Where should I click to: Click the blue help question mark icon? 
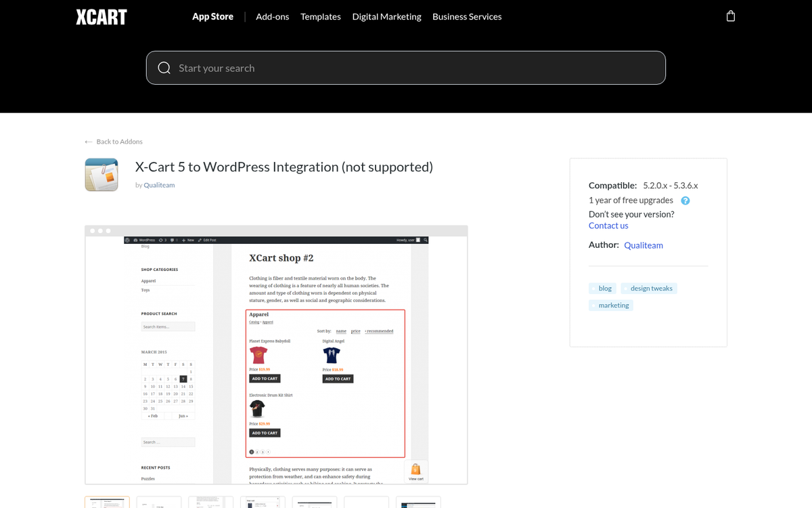click(685, 200)
